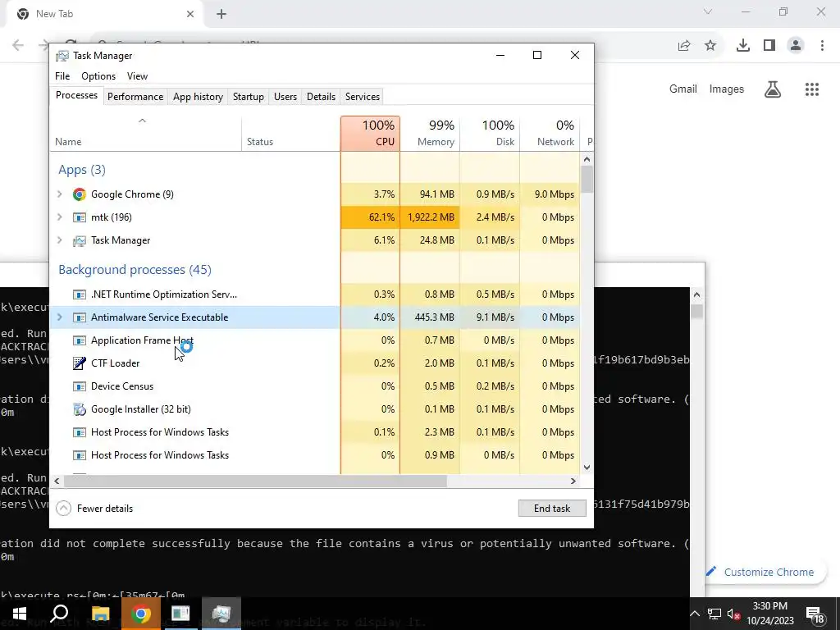Switch to the Services tab

click(362, 97)
